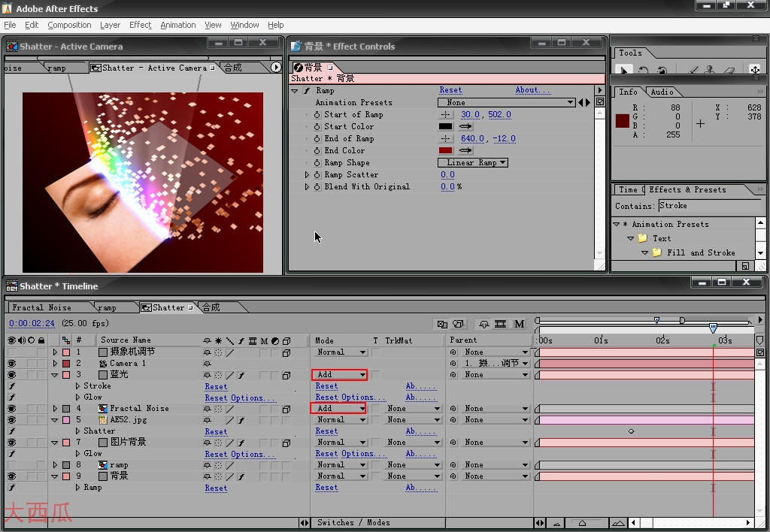
Task: Toggle visibility of the Fractal Noise layer
Action: (x=11, y=408)
